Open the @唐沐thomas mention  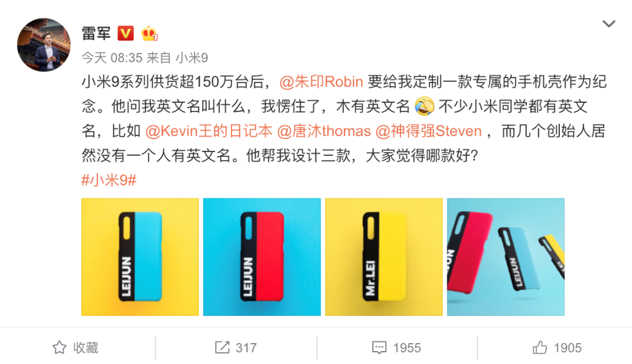coord(324,131)
